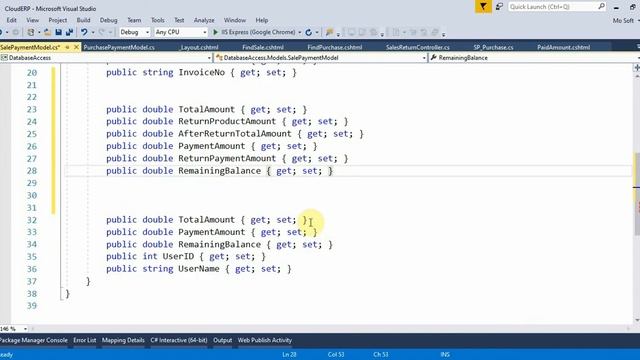640x360 pixels.
Task: Click ReturnPaymentAmount on line 27
Action: click(x=227, y=158)
